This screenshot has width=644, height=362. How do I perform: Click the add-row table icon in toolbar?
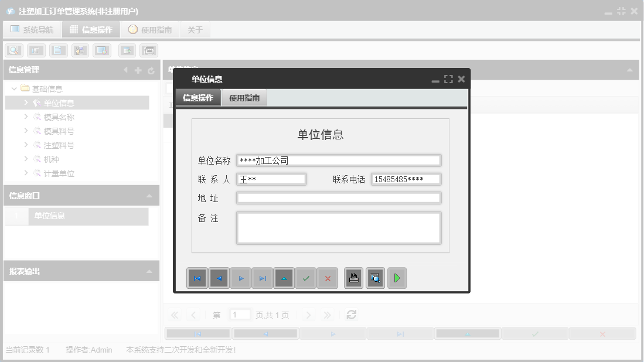pyautogui.click(x=127, y=50)
